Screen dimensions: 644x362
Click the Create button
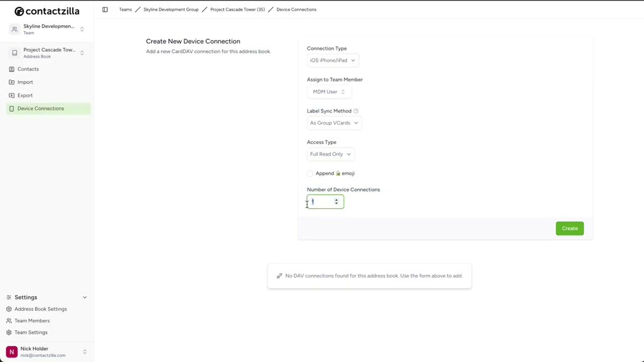click(x=569, y=228)
